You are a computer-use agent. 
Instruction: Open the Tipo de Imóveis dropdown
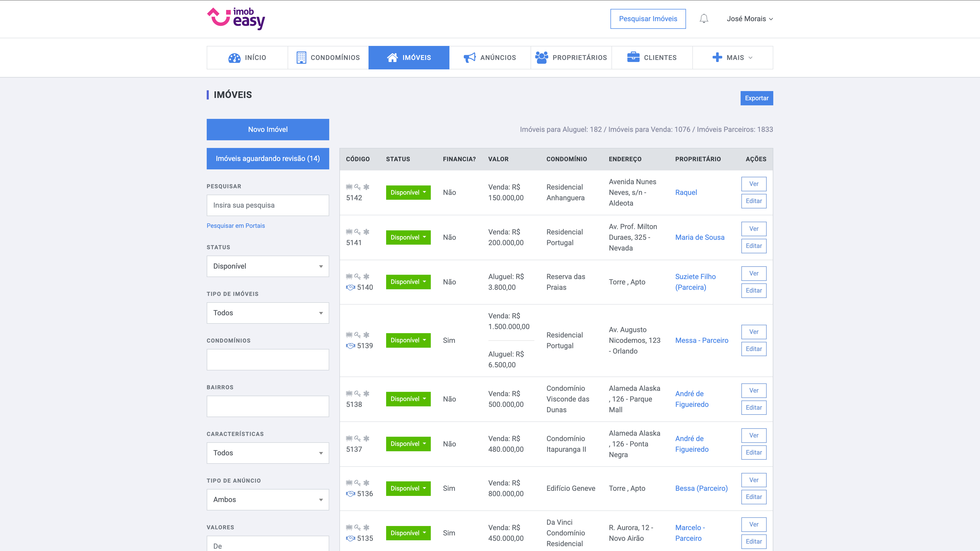267,313
